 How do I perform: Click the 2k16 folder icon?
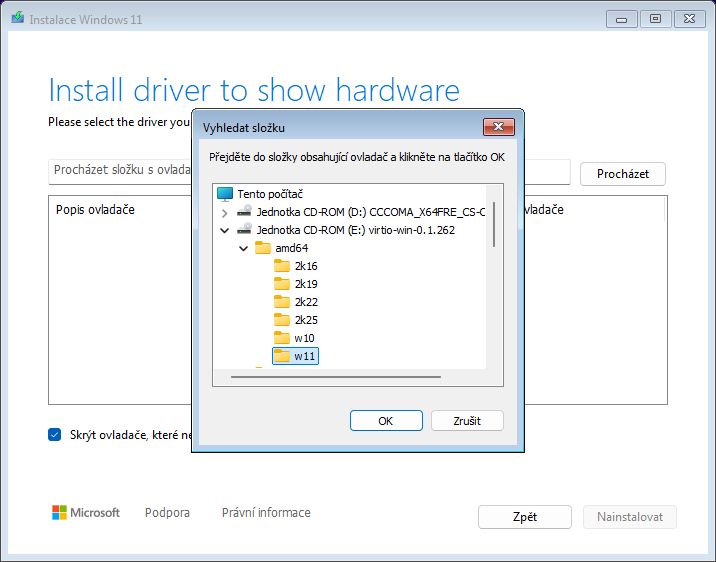click(282, 266)
